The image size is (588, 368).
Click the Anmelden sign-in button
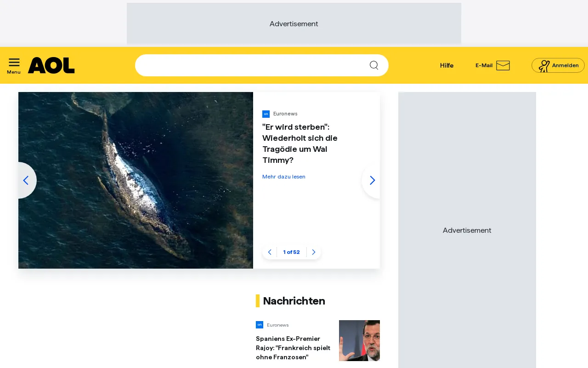click(558, 65)
